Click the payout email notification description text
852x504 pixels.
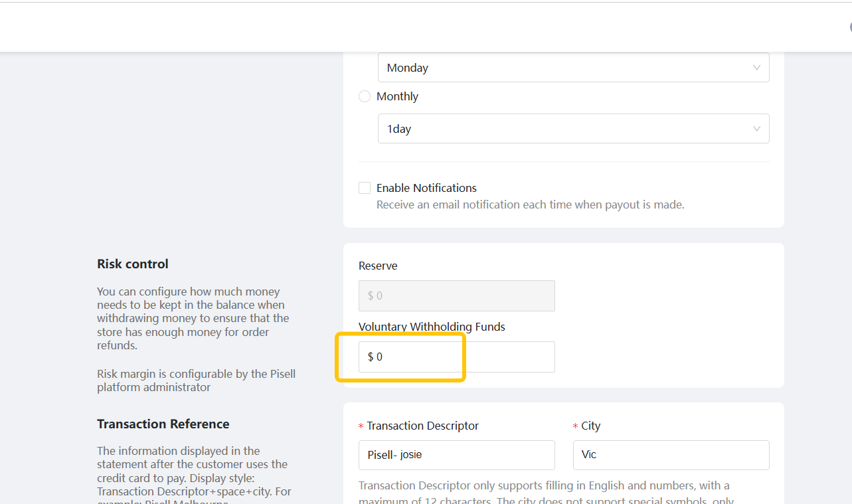530,205
